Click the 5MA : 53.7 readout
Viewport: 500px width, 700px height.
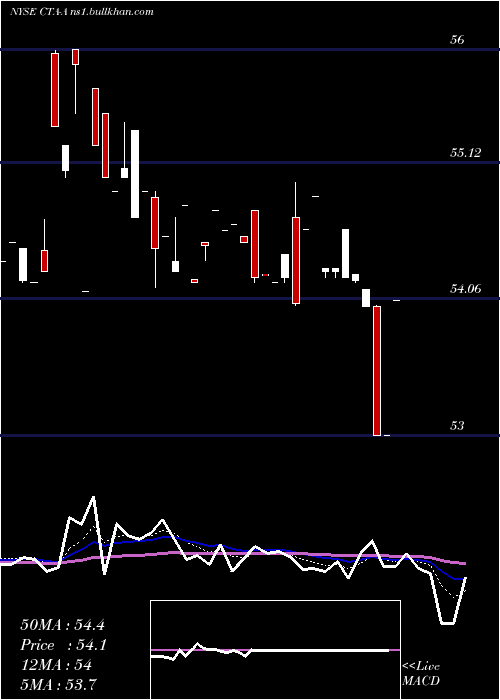coord(58,684)
